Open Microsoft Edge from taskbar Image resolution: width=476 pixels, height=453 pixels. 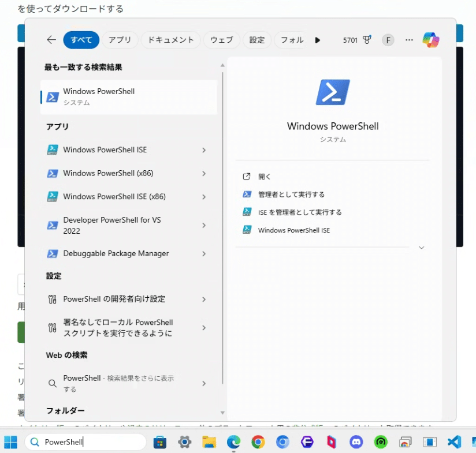coord(234,442)
